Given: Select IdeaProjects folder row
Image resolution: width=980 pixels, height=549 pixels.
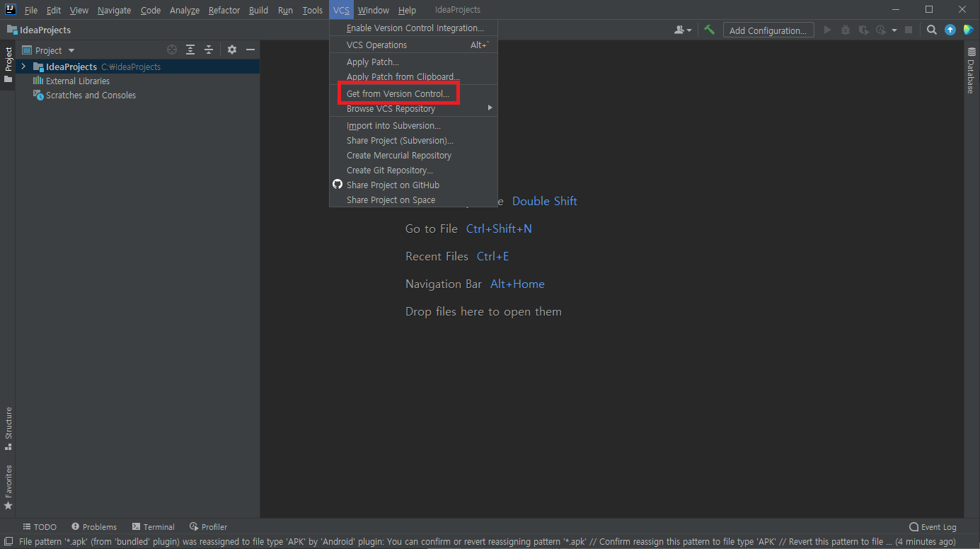Looking at the screenshot, I should [137, 67].
